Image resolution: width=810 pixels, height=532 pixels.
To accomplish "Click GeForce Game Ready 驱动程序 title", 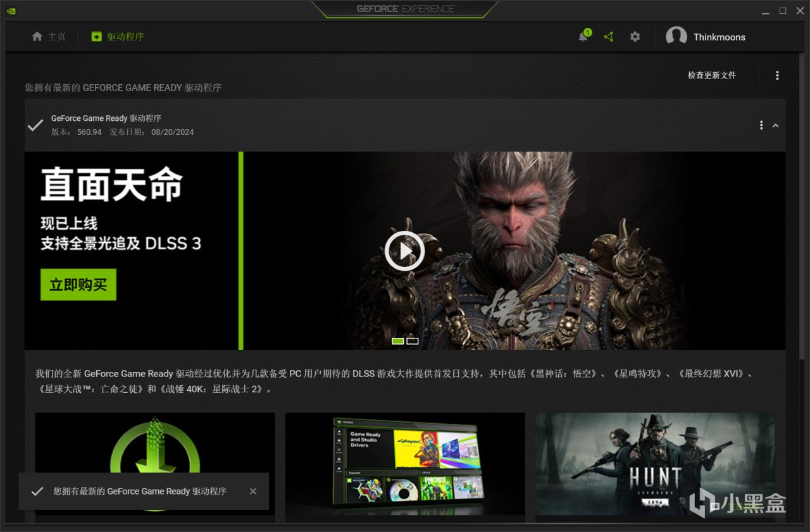I will coord(106,118).
